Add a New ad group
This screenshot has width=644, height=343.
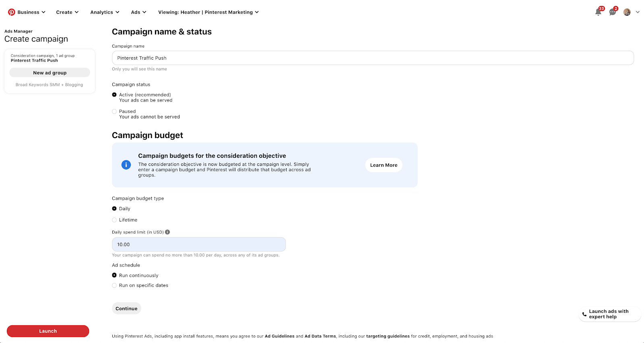pos(50,72)
